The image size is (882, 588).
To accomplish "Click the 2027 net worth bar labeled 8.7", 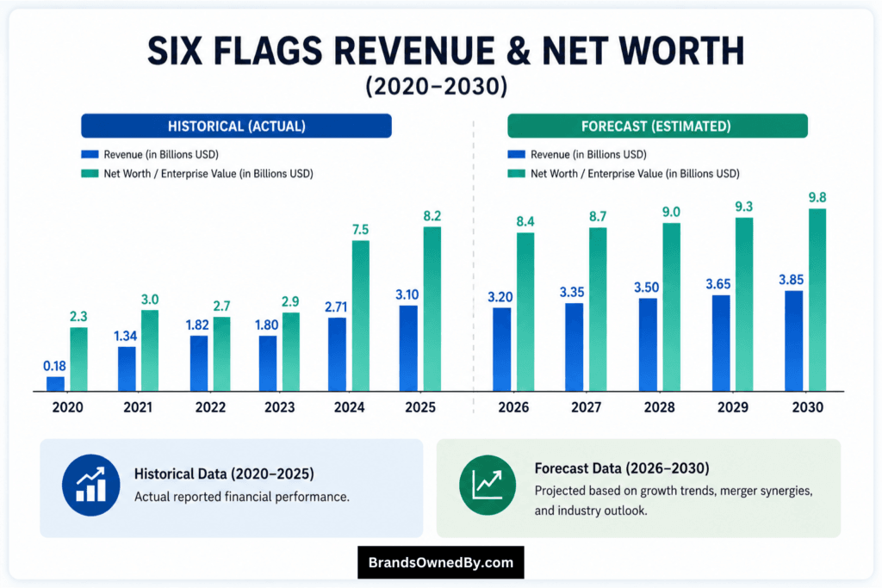I will 598,309.
